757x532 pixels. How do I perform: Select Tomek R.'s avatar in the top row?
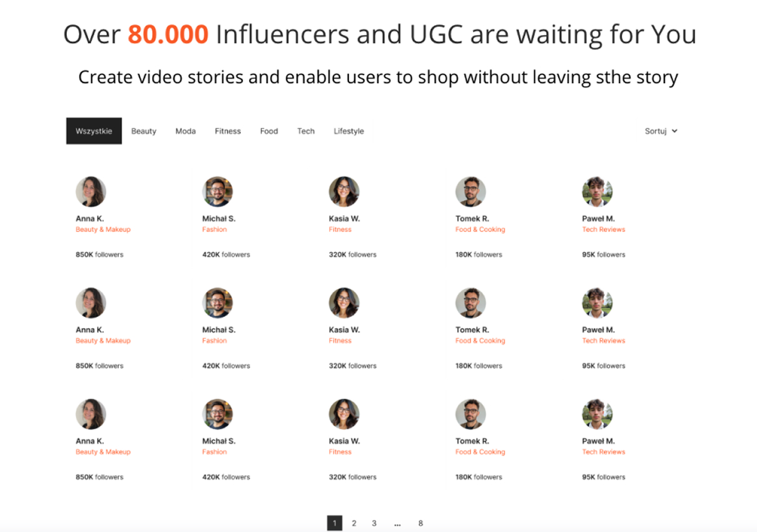(470, 191)
